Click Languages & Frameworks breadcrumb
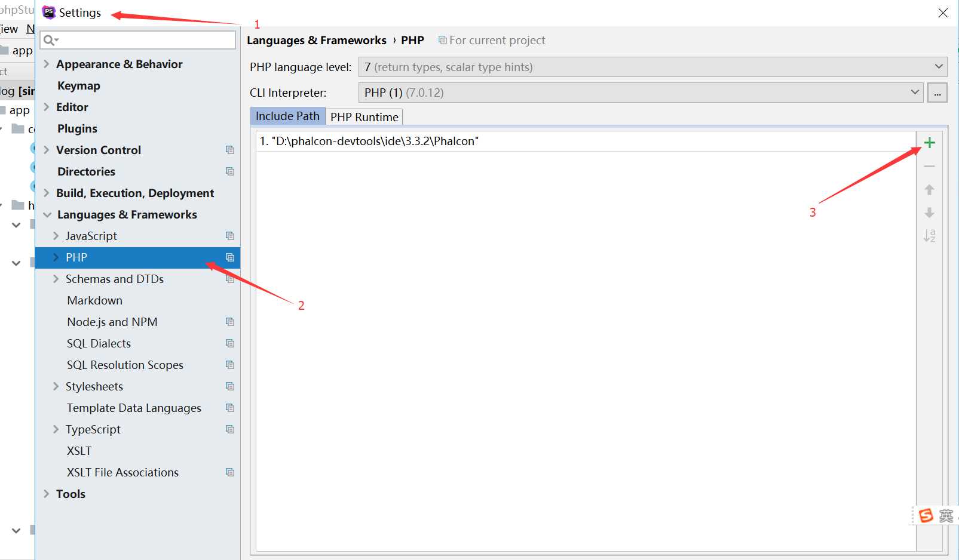 pyautogui.click(x=317, y=40)
